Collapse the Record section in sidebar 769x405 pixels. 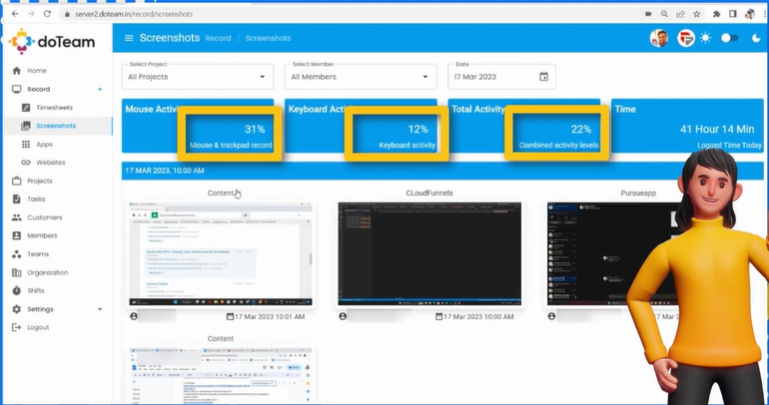coord(100,89)
